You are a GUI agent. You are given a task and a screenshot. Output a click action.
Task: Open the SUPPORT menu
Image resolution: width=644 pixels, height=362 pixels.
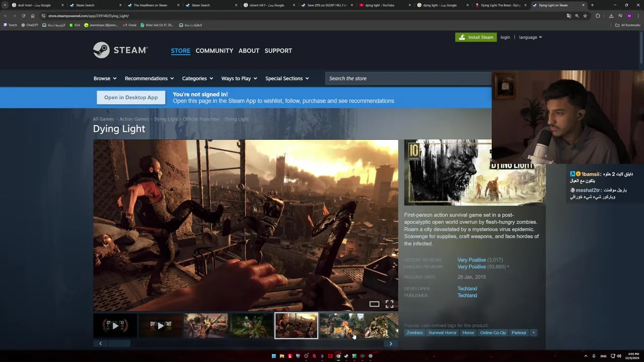(278, 51)
